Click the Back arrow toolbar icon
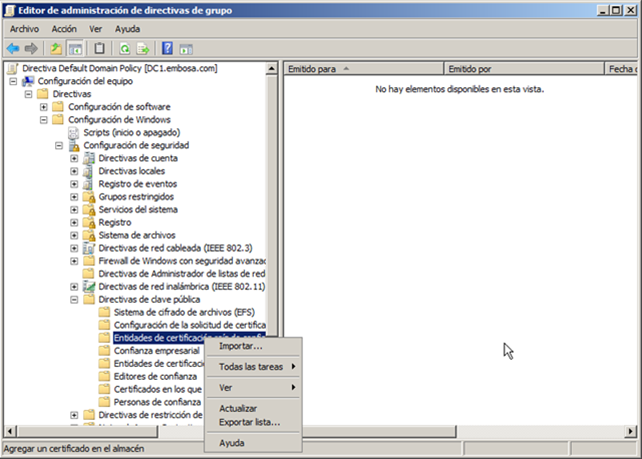The image size is (642, 459). (x=13, y=48)
